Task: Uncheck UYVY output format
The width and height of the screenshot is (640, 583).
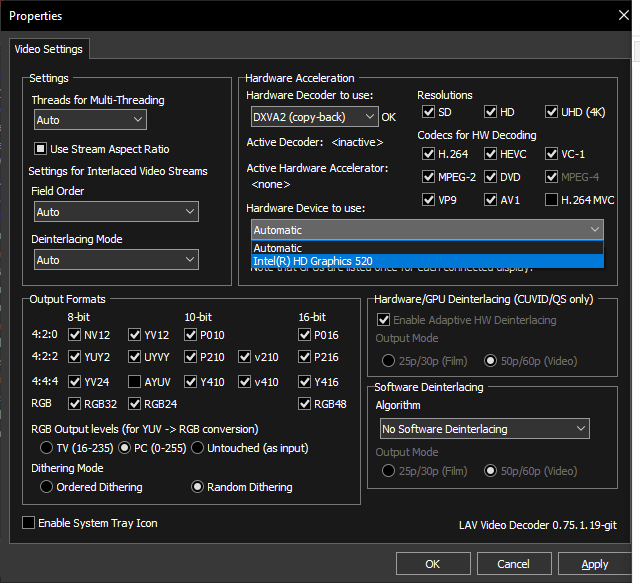Action: tap(134, 357)
